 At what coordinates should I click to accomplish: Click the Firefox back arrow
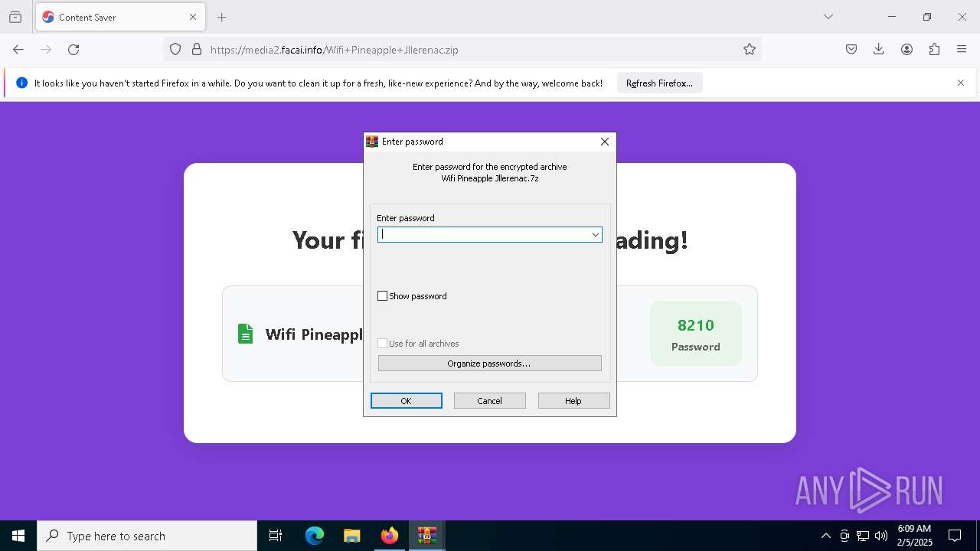coord(18,50)
